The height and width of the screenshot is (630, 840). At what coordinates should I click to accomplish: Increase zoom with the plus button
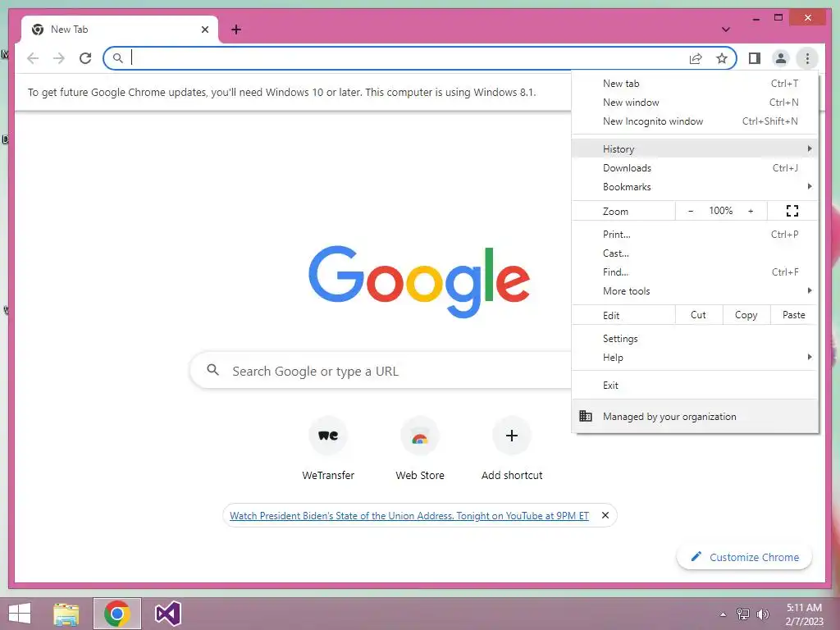click(751, 211)
